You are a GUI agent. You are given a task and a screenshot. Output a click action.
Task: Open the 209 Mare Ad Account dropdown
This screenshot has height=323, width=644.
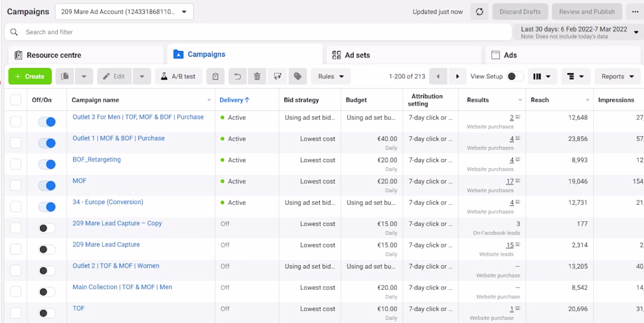pos(125,12)
